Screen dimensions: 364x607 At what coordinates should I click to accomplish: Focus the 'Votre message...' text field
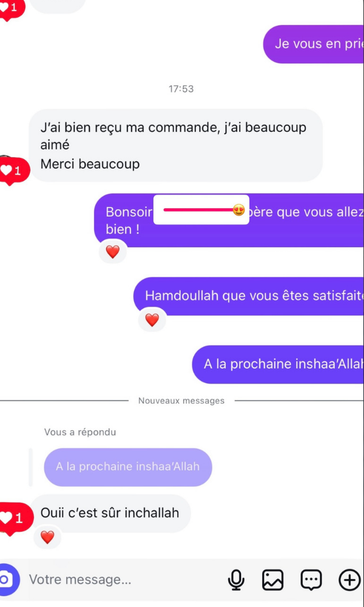click(124, 580)
